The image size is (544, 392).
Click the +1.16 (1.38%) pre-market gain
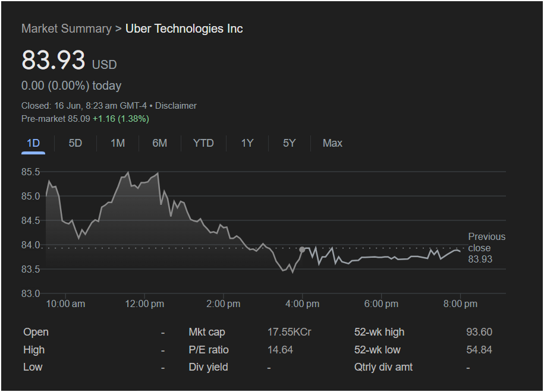point(121,119)
